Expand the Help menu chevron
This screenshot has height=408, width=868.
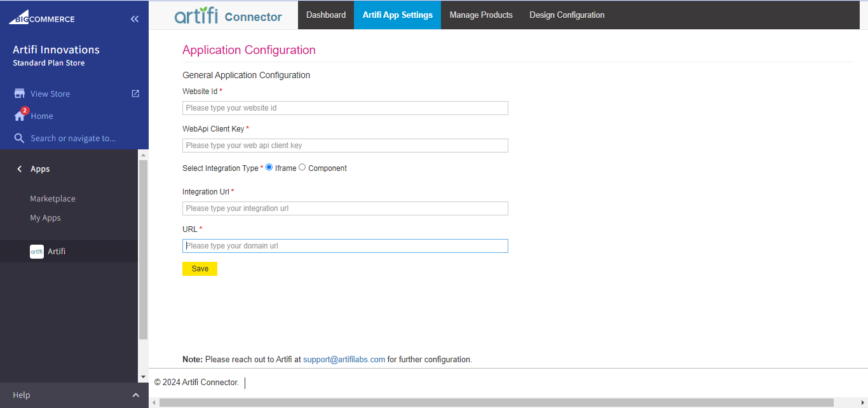point(135,395)
